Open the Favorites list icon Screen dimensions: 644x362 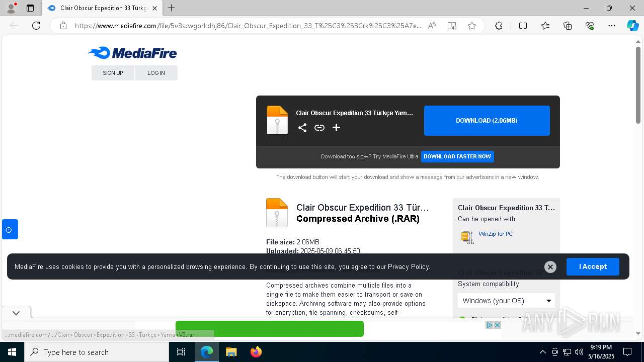point(545,26)
